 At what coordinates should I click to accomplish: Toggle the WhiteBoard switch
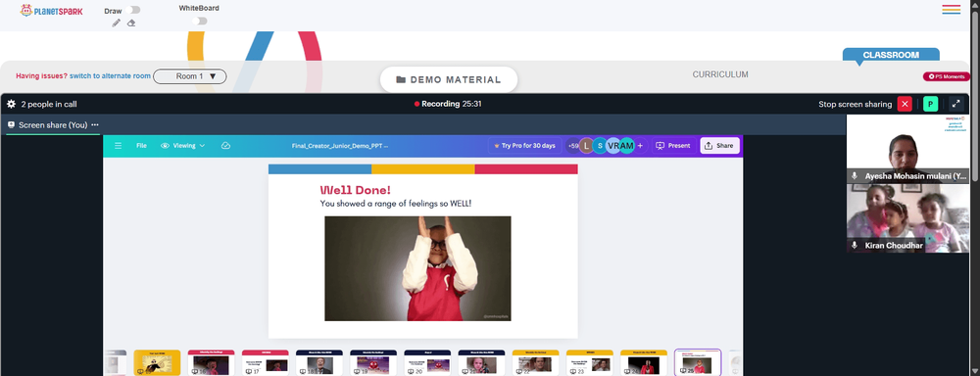[199, 21]
